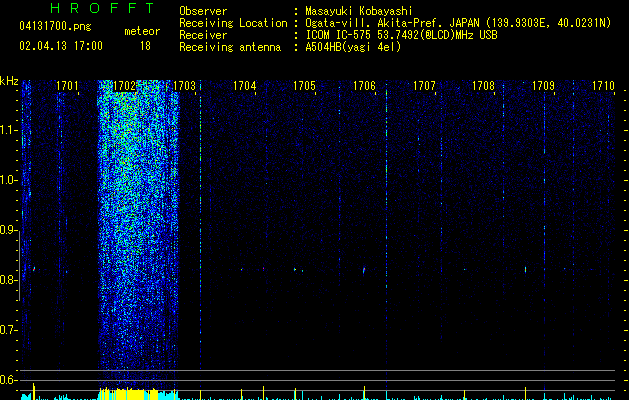629x400 pixels.
Task: Click the 1.1 frequency axis label
Action: click(x=8, y=130)
